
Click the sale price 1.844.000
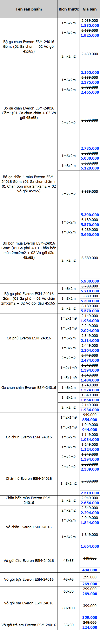click(x=90, y=523)
